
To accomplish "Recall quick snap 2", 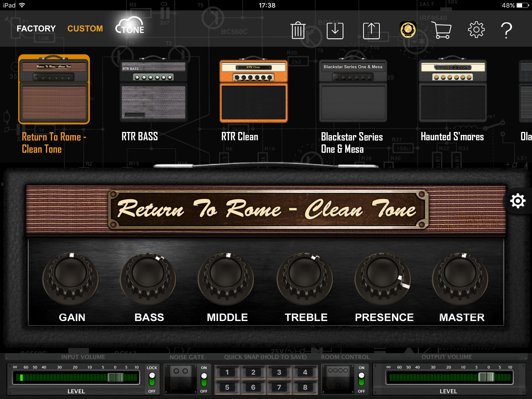I will [x=253, y=372].
